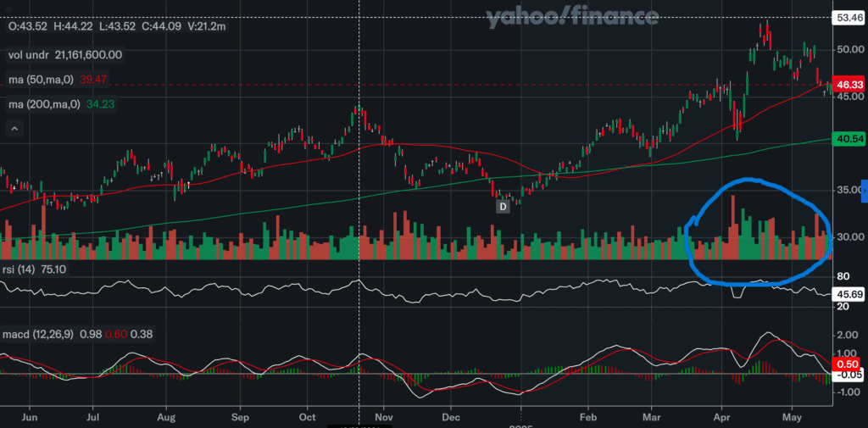The width and height of the screenshot is (868, 428).
Task: Click the 50.00 level on price axis
Action: (x=849, y=49)
